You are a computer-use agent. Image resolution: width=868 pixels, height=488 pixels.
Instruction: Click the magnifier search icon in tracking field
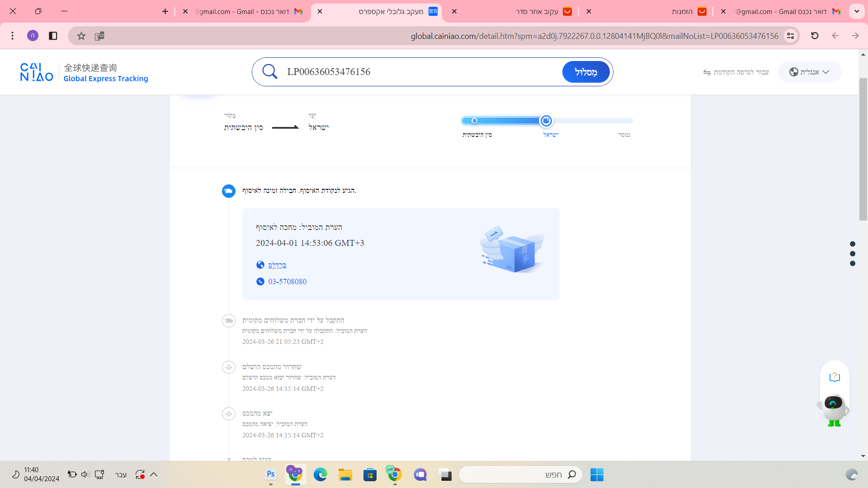(x=270, y=71)
